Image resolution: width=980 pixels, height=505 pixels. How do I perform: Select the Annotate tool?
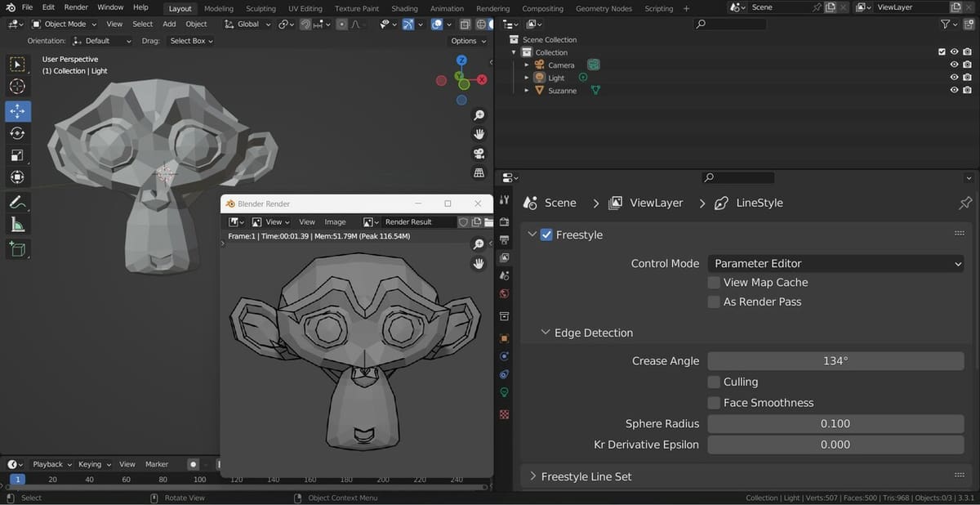click(x=17, y=202)
